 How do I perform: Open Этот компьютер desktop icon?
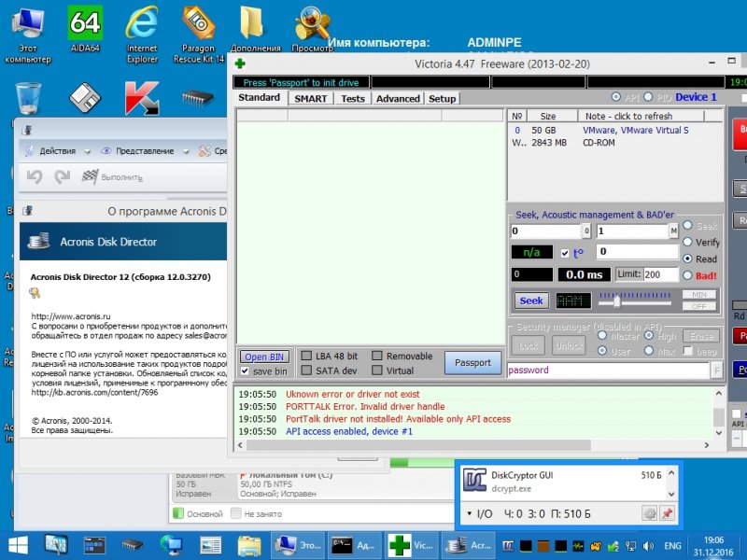click(x=28, y=35)
